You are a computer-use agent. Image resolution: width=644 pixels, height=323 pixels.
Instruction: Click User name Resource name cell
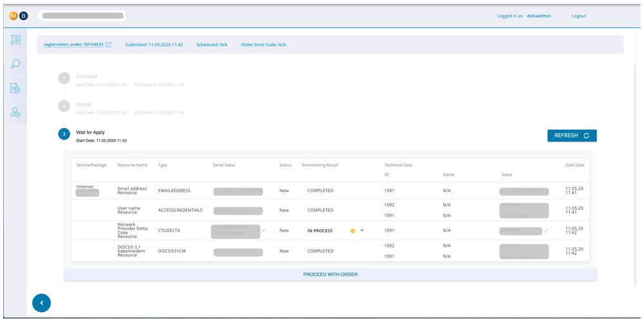[x=129, y=210]
